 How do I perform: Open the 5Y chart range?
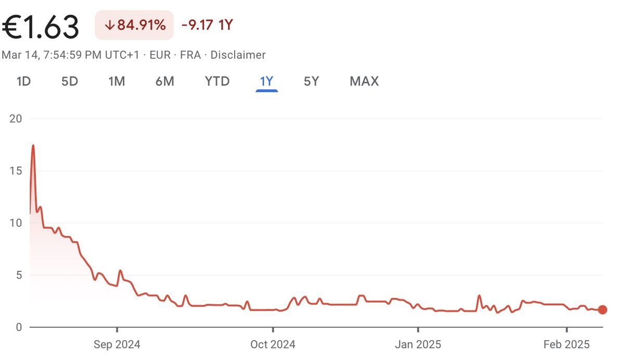coord(311,82)
